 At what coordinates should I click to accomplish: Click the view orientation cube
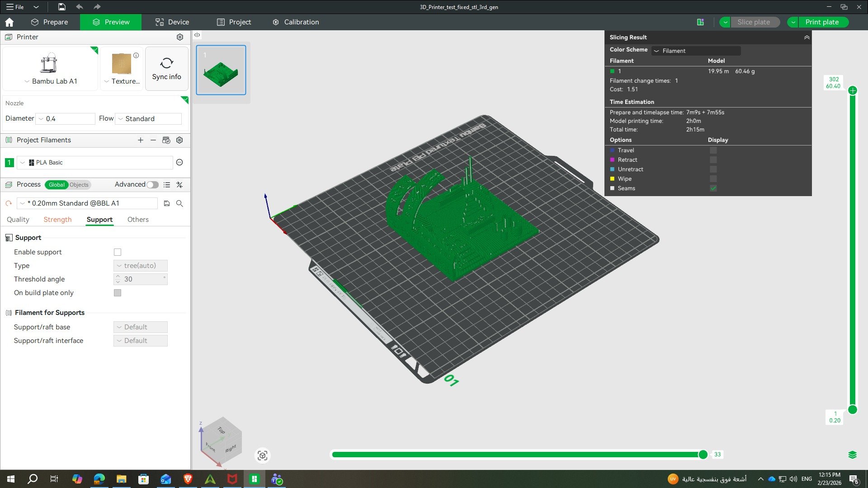[221, 441]
